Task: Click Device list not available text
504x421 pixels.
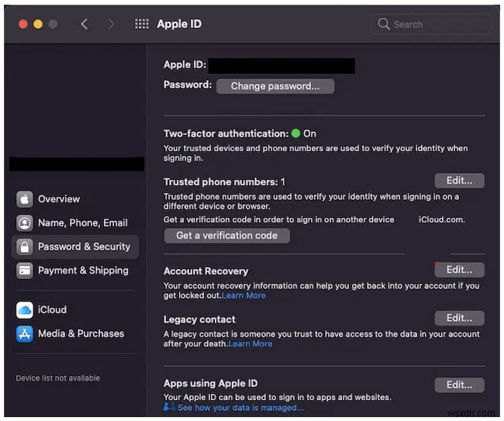Action: (x=58, y=378)
